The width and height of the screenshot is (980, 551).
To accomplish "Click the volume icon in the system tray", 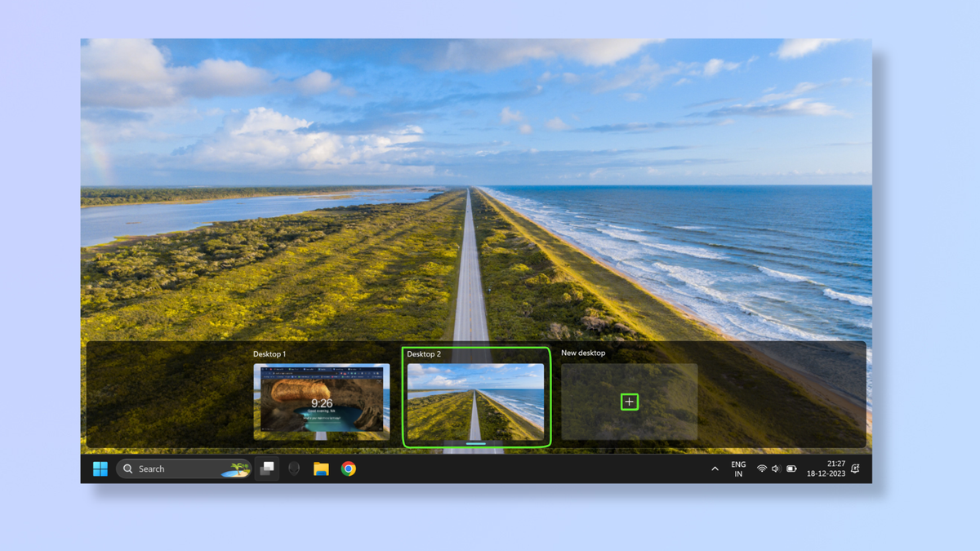I will click(x=775, y=469).
